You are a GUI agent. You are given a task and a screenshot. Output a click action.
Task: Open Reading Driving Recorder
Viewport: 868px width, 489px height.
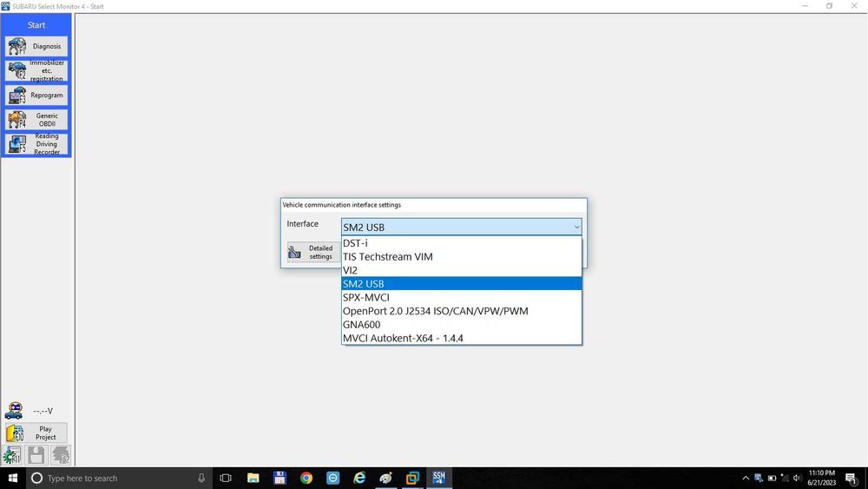[36, 144]
